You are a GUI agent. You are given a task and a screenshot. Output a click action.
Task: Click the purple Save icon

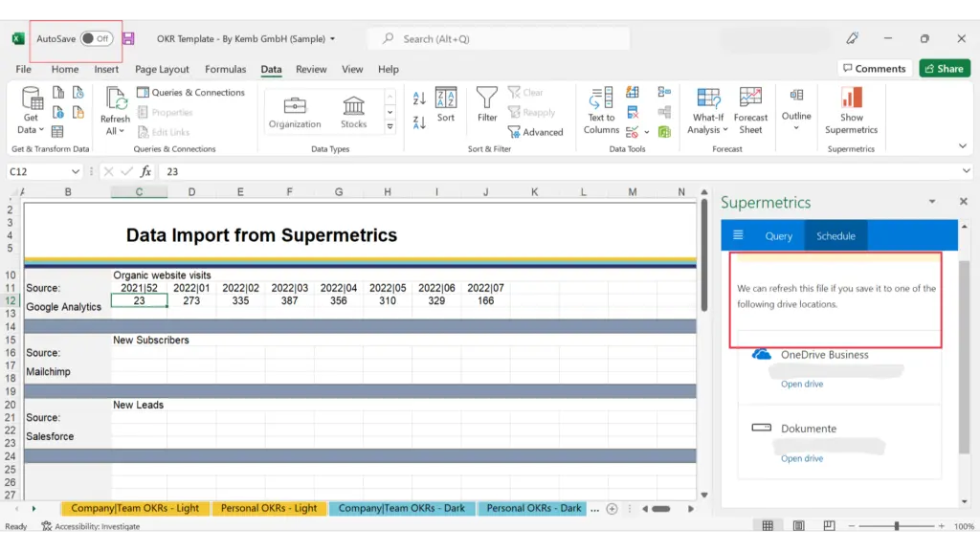(x=128, y=38)
